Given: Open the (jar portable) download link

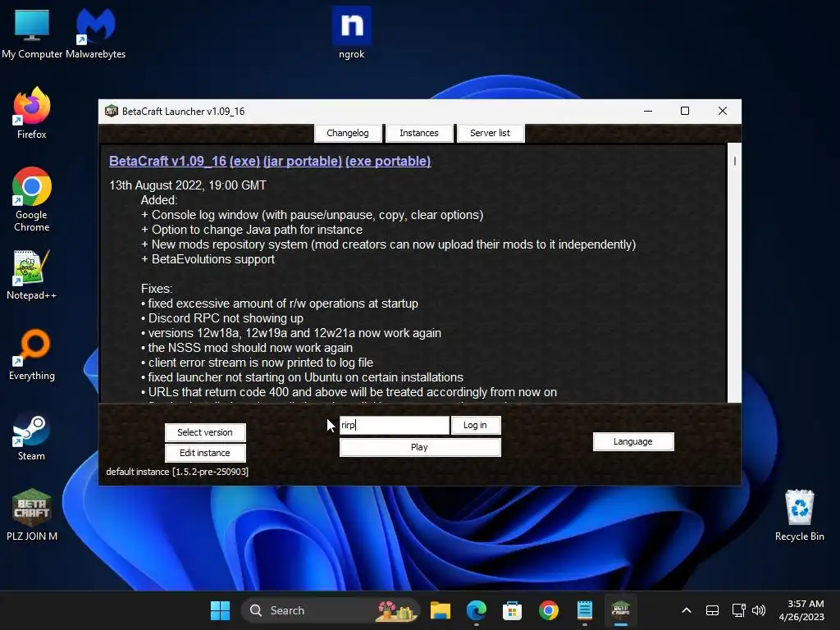Looking at the screenshot, I should [303, 161].
